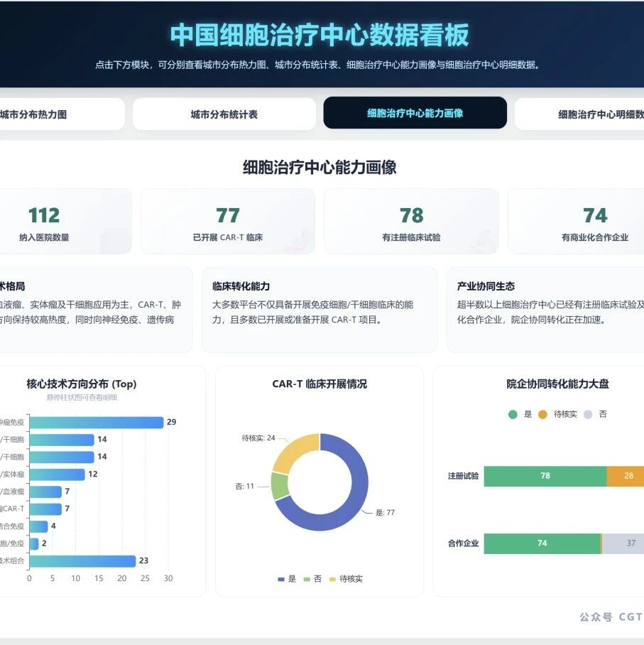Image resolution: width=644 pixels, height=645 pixels.
Task: Toggle the 否 legend dot in 院企协同转化能力大盘
Action: pos(588,414)
